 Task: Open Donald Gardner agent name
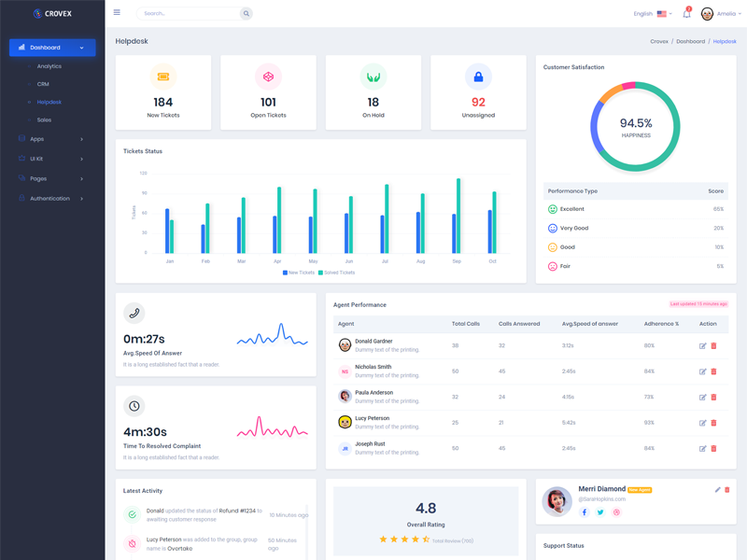[373, 341]
